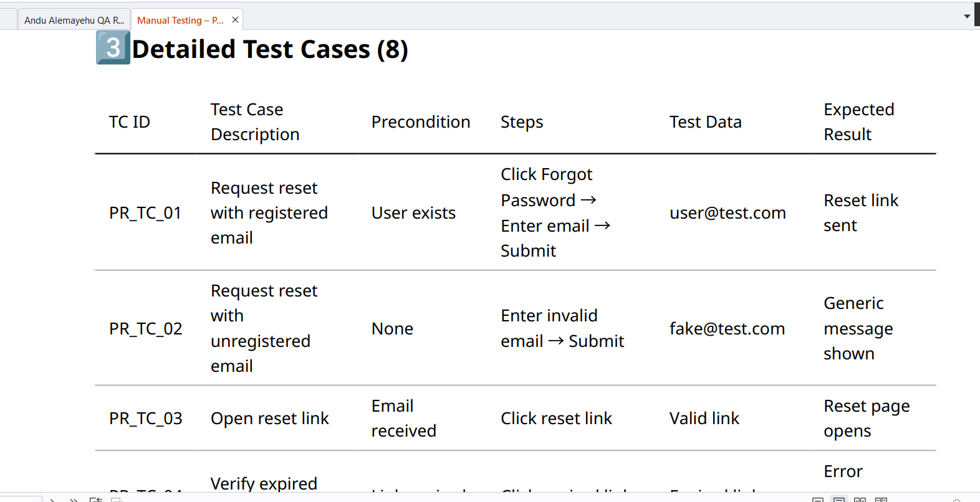Open the tab list dropdown arrow
This screenshot has width=980, height=502.
[x=967, y=16]
